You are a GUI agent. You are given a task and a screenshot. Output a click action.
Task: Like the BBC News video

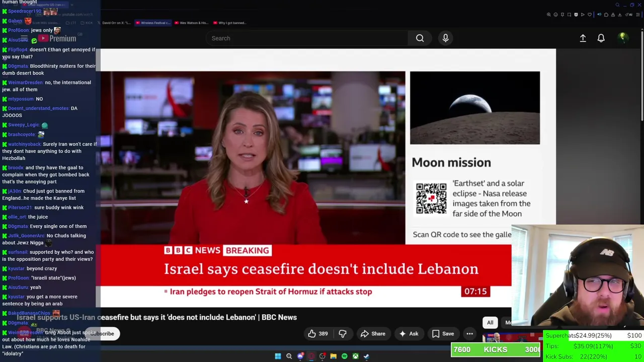tap(318, 333)
